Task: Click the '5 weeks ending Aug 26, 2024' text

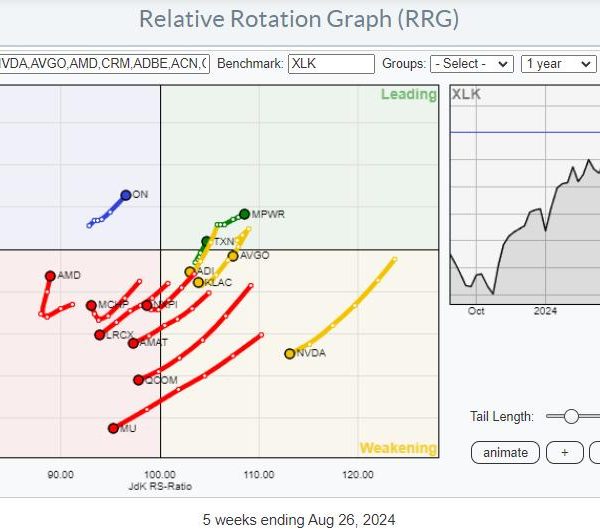Action: (299, 520)
